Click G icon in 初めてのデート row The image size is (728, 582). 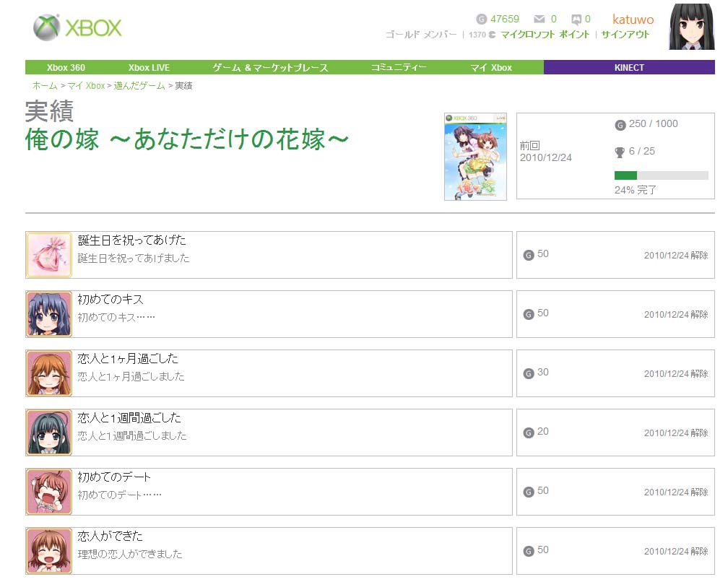click(529, 492)
